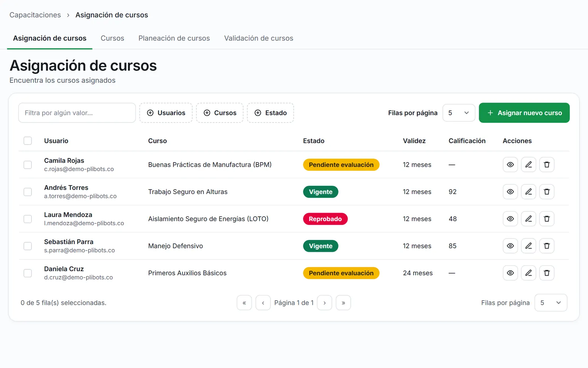Image resolution: width=588 pixels, height=368 pixels.
Task: View Andrés Torres assignment eye icon
Action: [x=510, y=192]
